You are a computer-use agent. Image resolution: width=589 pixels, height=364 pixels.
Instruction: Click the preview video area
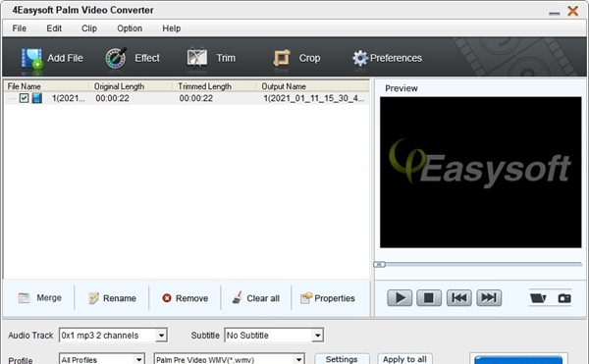pos(480,173)
